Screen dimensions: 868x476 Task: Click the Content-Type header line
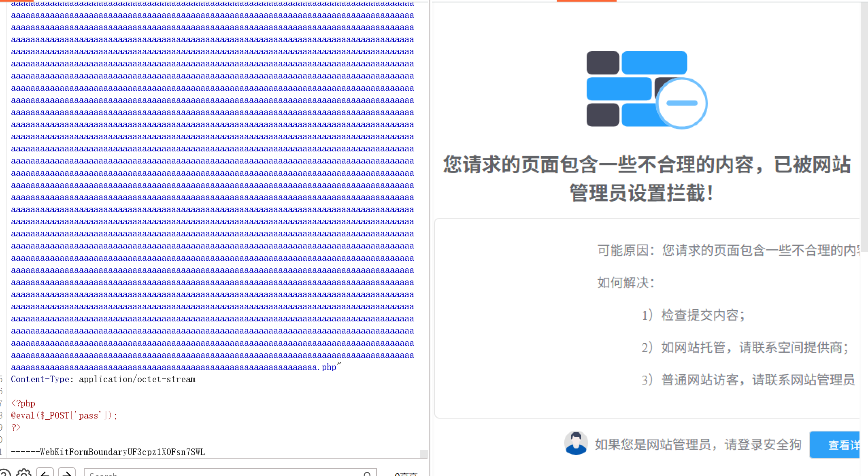click(103, 379)
